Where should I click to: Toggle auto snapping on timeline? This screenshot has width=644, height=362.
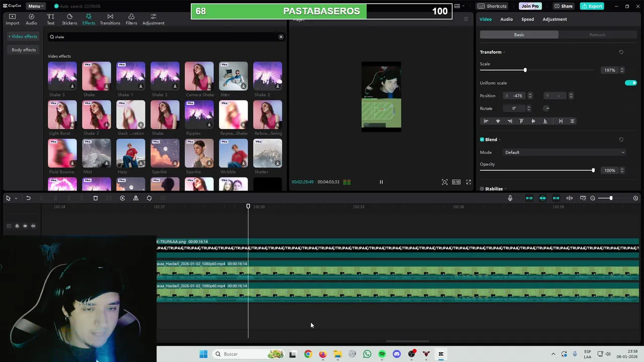(x=542, y=198)
